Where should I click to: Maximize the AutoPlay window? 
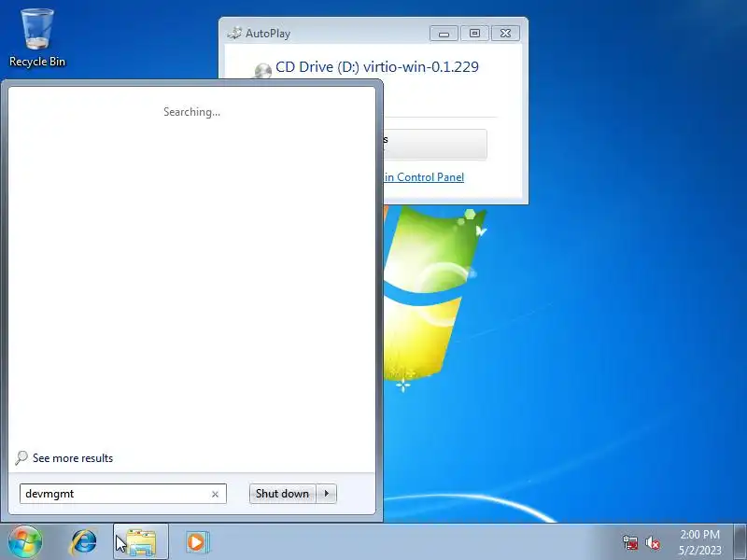(x=474, y=34)
